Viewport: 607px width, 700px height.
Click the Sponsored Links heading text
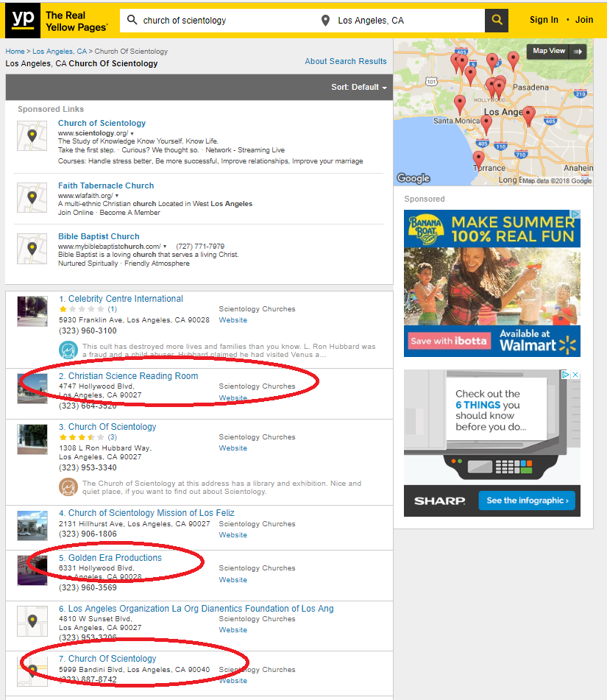pyautogui.click(x=51, y=109)
